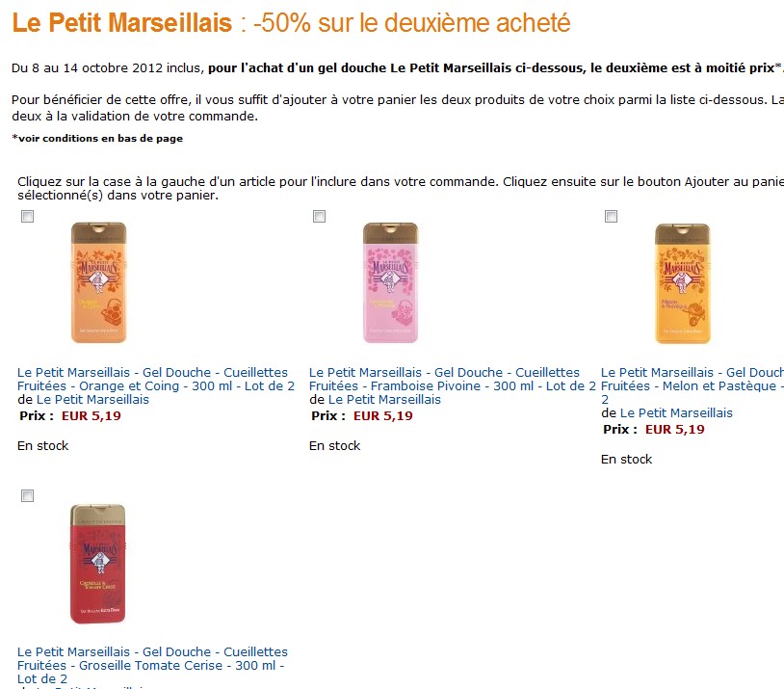The width and height of the screenshot is (784, 689).
Task: Open the yellow Melon et Pastèque bottle image
Action: pyautogui.click(x=683, y=283)
